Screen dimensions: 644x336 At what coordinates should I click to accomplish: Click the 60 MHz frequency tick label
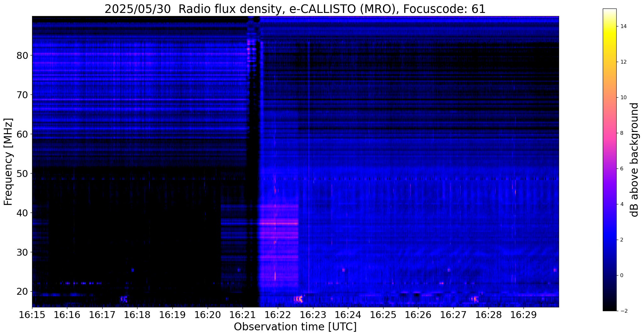pos(22,134)
